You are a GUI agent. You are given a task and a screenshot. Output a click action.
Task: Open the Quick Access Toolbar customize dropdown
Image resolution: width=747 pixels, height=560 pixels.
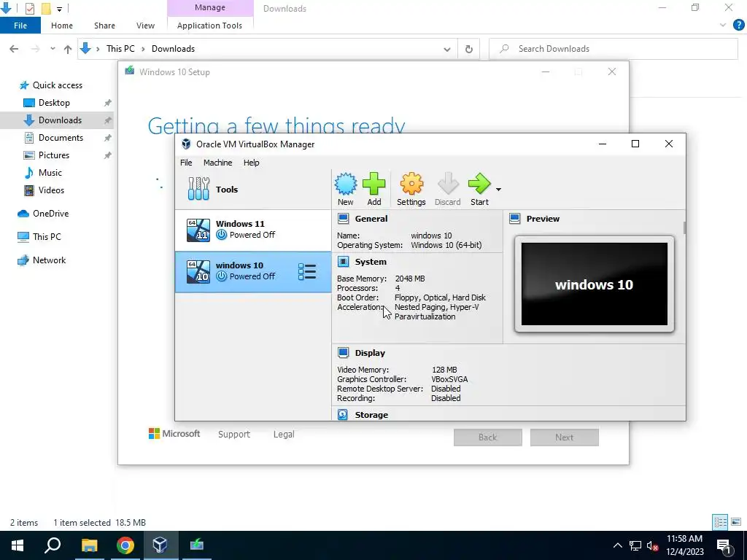pyautogui.click(x=59, y=9)
